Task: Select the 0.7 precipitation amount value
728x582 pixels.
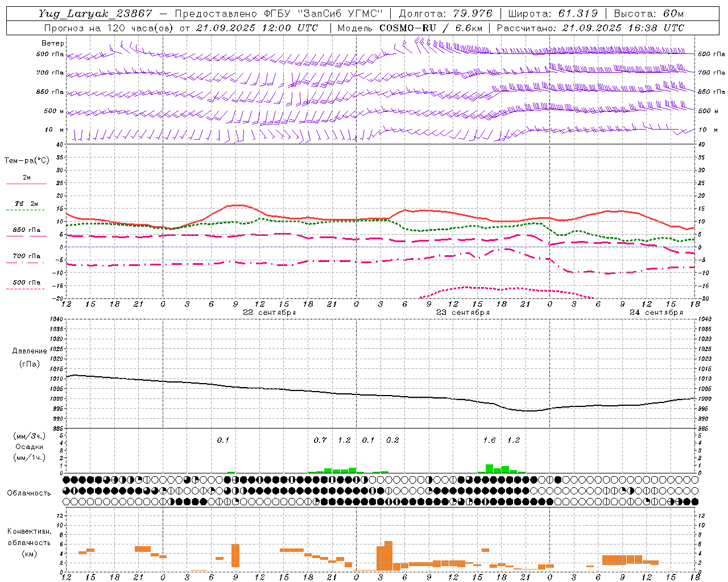Action: tap(320, 440)
